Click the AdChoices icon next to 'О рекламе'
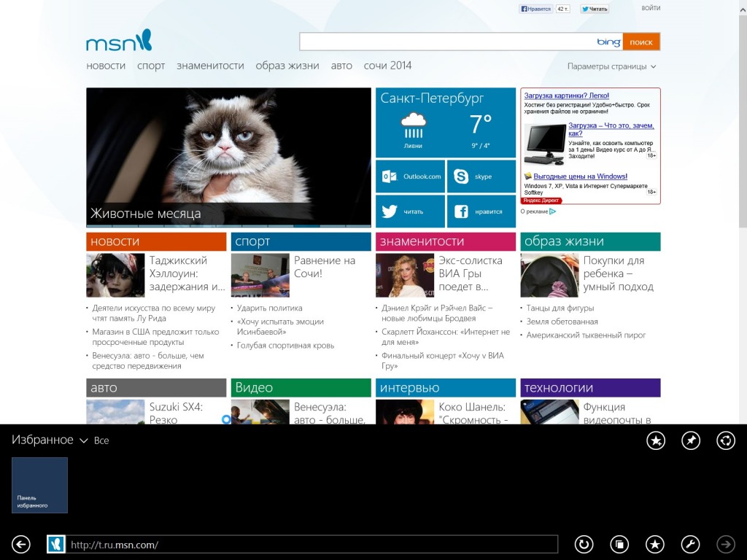 (x=553, y=211)
